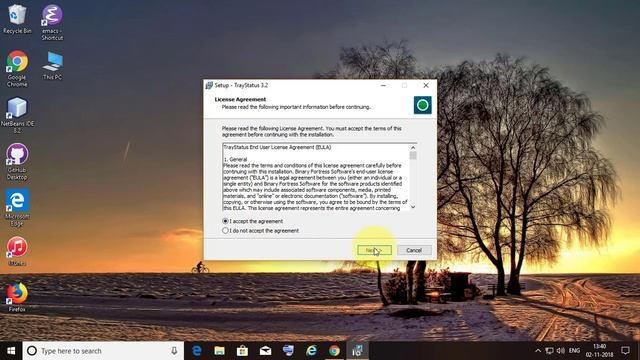Select the Microsoft Edge desktop icon

17,207
